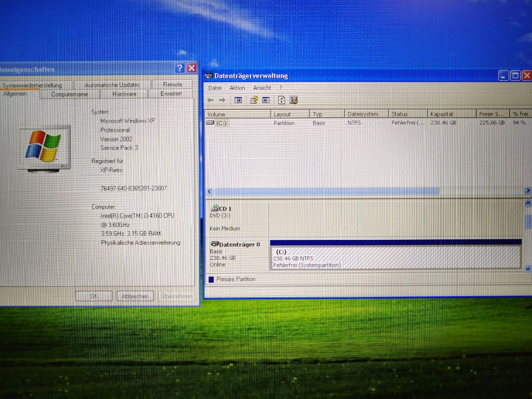Click the Abbrechen button
The image size is (532, 399).
click(x=135, y=296)
